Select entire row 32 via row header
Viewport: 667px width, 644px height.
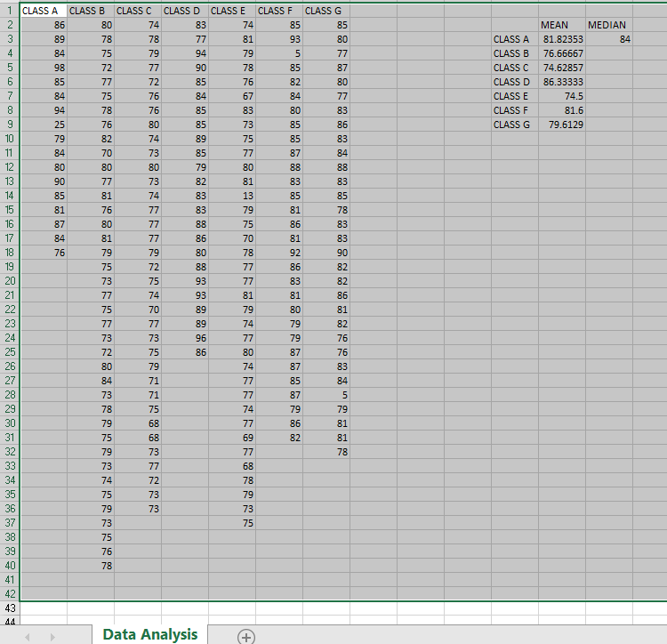[10, 452]
